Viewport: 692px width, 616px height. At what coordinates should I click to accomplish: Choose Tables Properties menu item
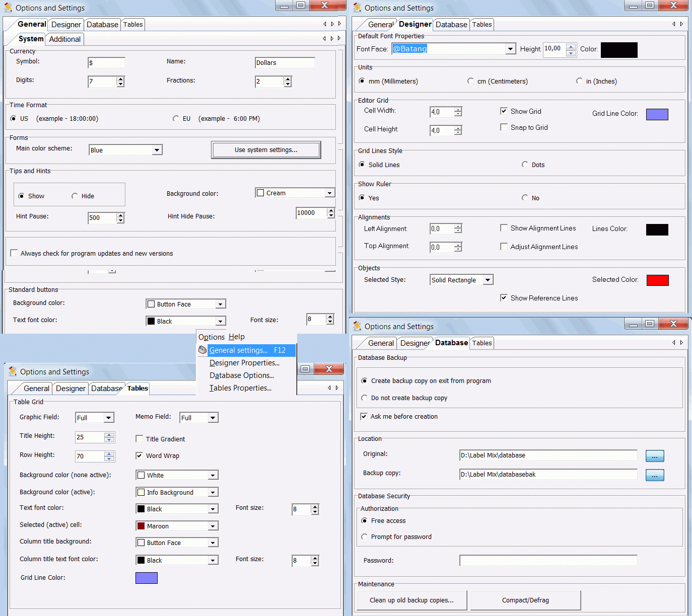point(240,388)
